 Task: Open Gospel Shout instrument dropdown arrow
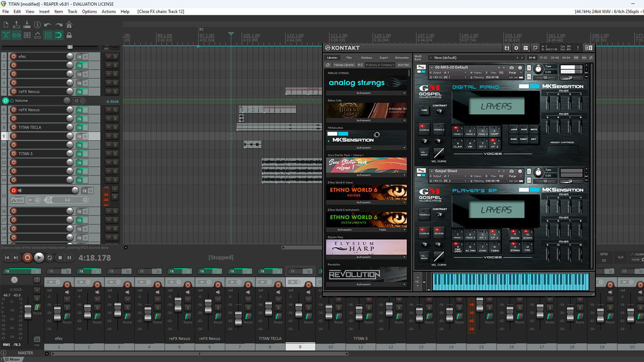432,171
